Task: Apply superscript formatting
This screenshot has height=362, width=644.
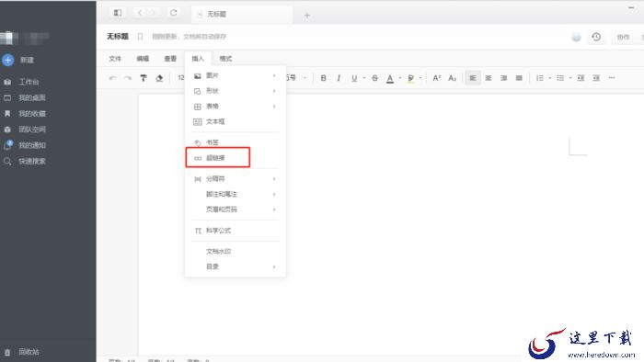Action: click(x=437, y=78)
